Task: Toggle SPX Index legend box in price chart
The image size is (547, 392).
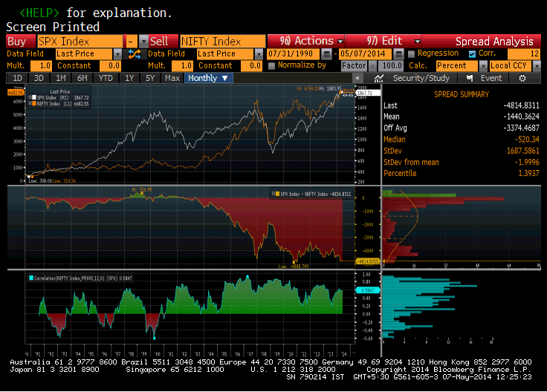Action: coord(30,97)
